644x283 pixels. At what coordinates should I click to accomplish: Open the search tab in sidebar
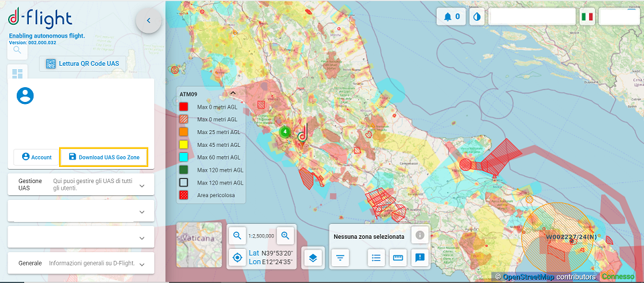coord(17,49)
